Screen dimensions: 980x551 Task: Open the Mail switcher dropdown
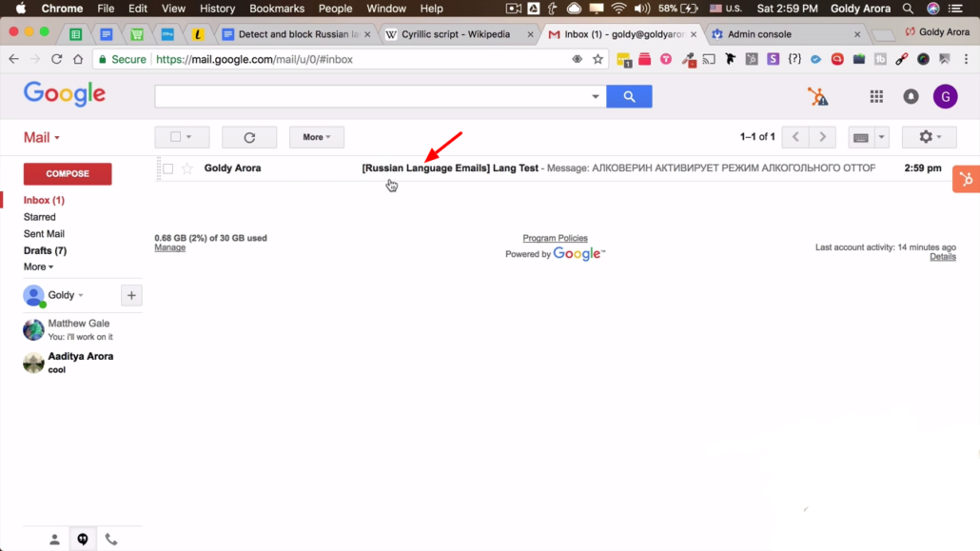click(x=41, y=137)
